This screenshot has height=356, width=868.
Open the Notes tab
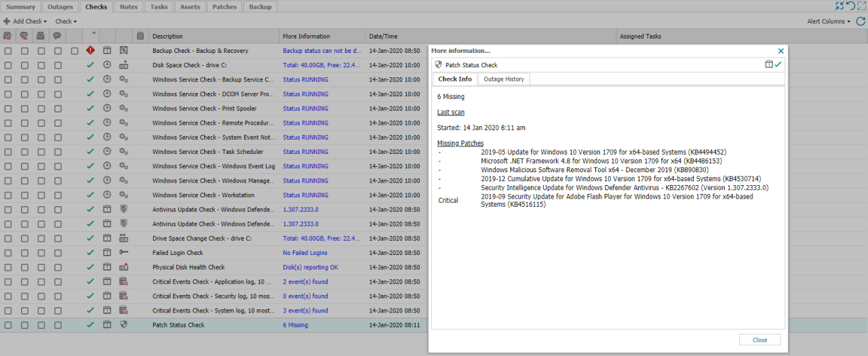point(128,7)
